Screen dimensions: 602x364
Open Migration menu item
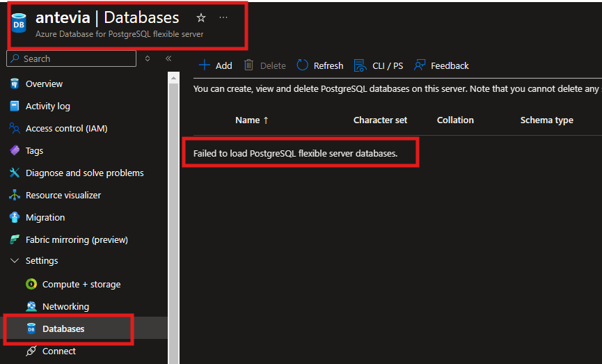pos(45,217)
